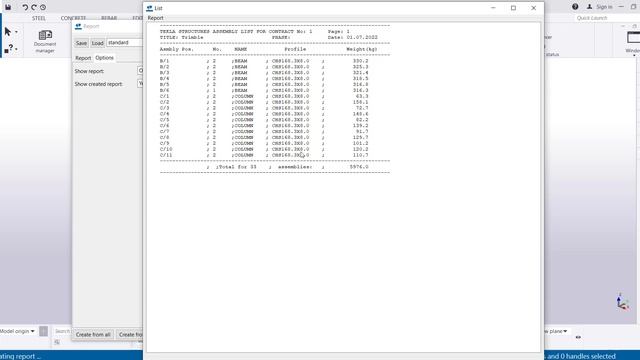The width and height of the screenshot is (640, 360).
Task: Select the C/7 column row
Action: 264,131
